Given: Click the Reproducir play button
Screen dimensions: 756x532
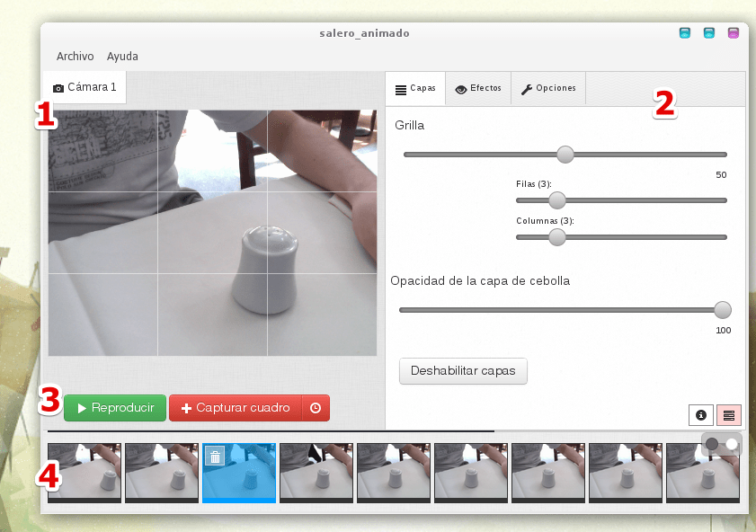Looking at the screenshot, I should 115,408.
